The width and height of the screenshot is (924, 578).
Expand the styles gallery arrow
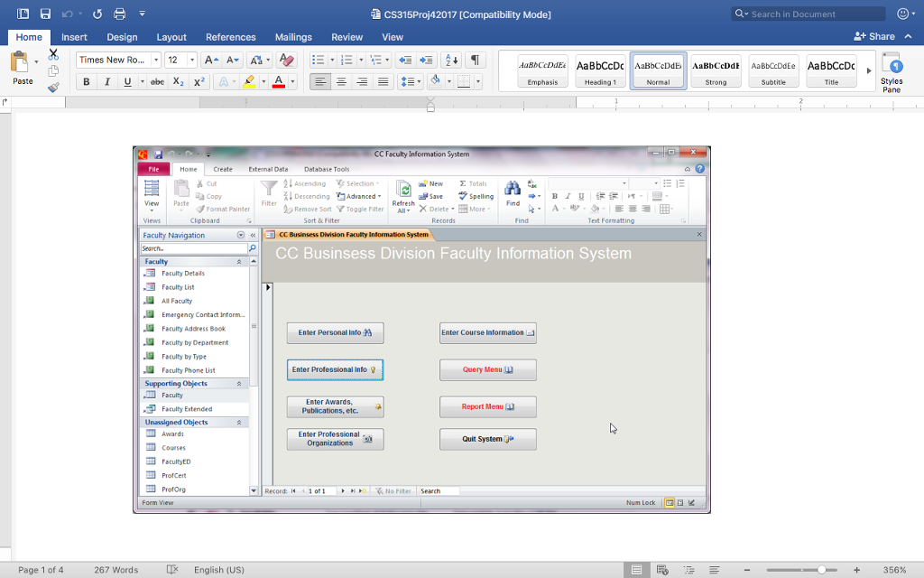869,70
